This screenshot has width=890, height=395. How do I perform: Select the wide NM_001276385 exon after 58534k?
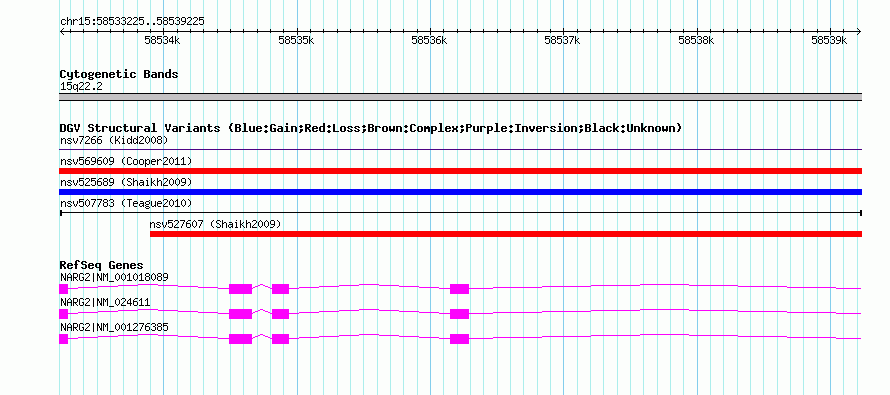coord(241,339)
